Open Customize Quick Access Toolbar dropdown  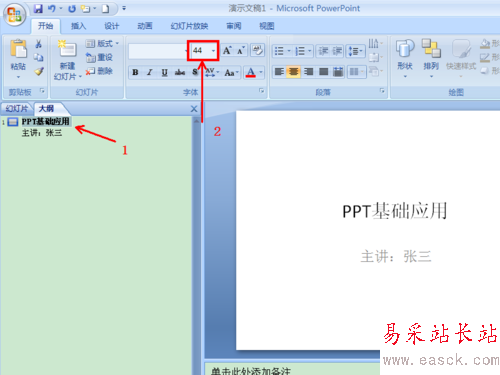click(124, 8)
